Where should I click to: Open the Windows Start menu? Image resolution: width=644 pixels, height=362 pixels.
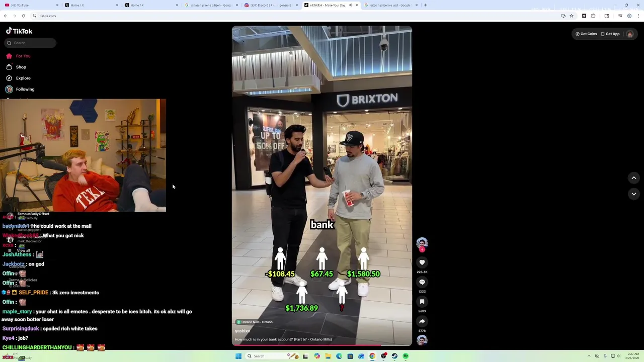(238, 356)
